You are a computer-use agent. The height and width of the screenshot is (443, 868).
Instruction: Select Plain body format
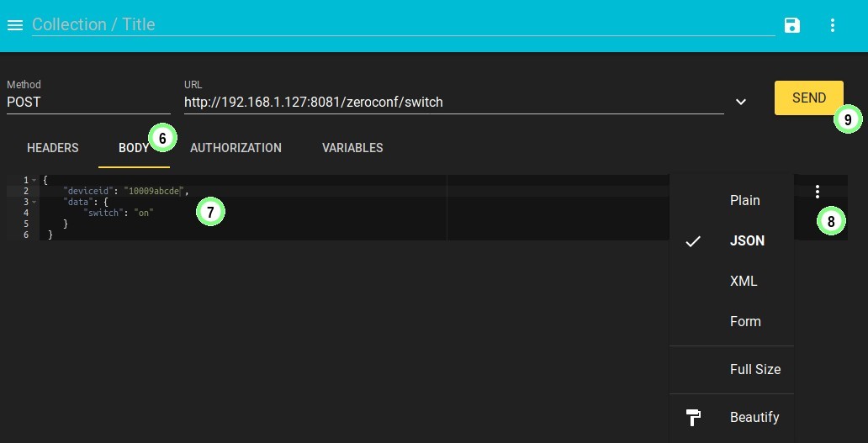[744, 200]
